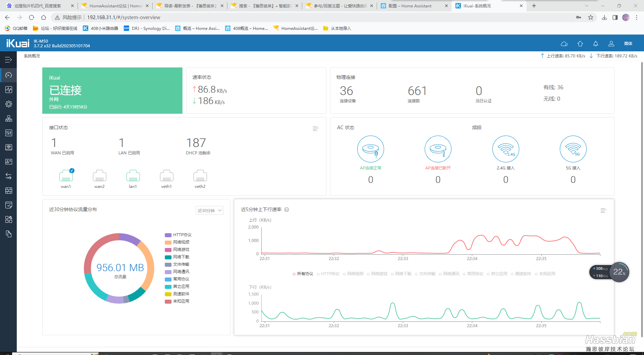
Task: Open system settings gear sidebar icon
Action: point(8,104)
